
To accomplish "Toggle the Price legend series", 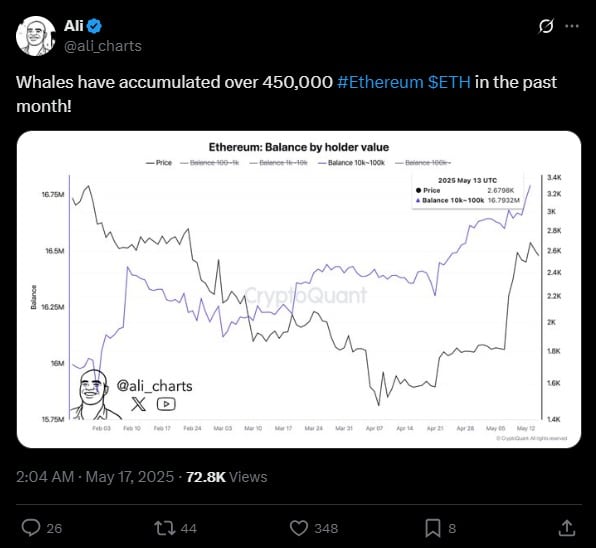I will tap(159, 163).
